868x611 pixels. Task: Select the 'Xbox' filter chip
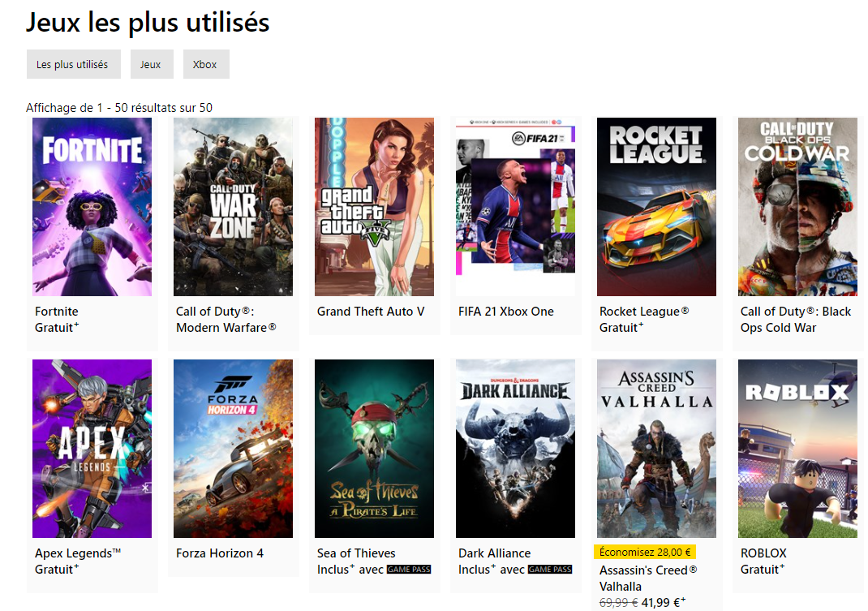(206, 64)
